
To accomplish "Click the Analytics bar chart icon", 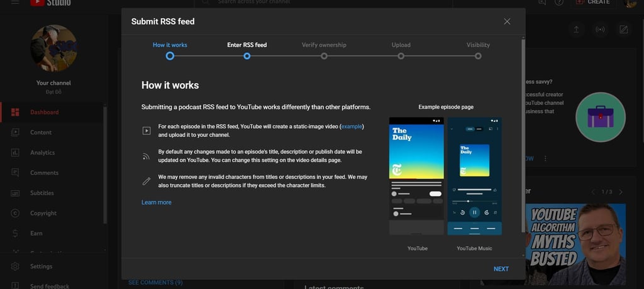I will (x=15, y=152).
